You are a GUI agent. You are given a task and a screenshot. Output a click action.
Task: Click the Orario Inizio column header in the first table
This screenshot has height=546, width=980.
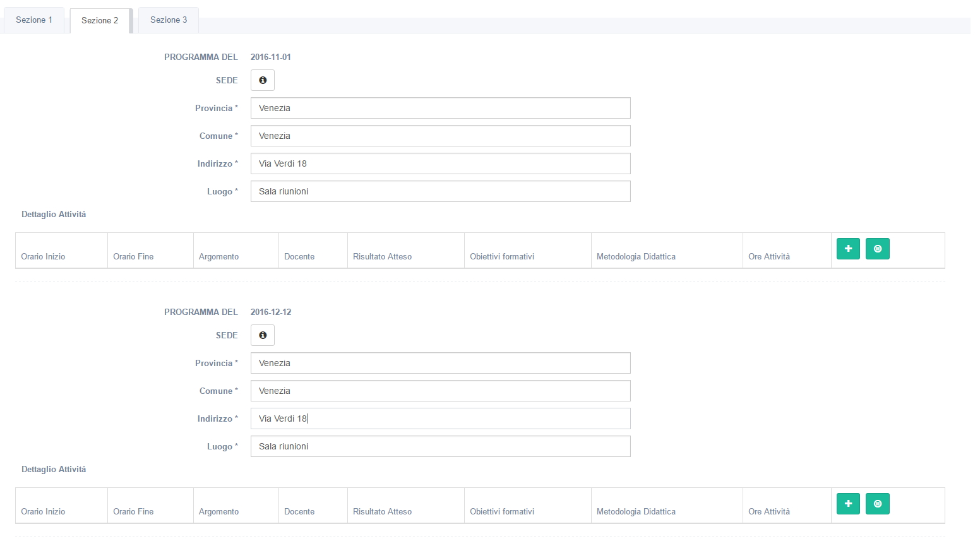[43, 256]
